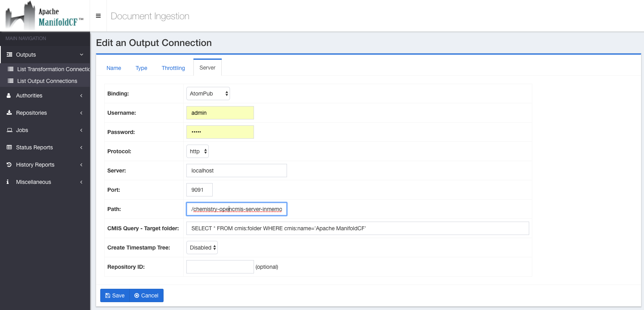Expand the Repositories section chevron
Screen dimensions: 644x310
[x=81, y=113]
